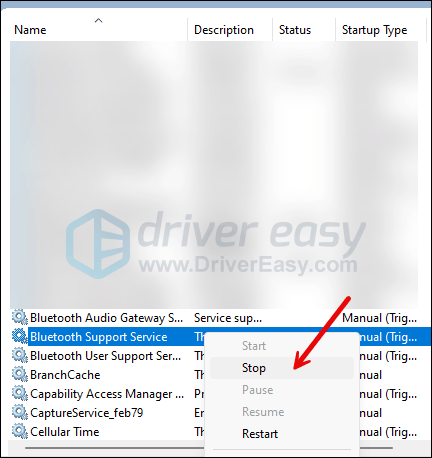Click the Bluetooth Audio Gateway Service gear icon

[20, 317]
